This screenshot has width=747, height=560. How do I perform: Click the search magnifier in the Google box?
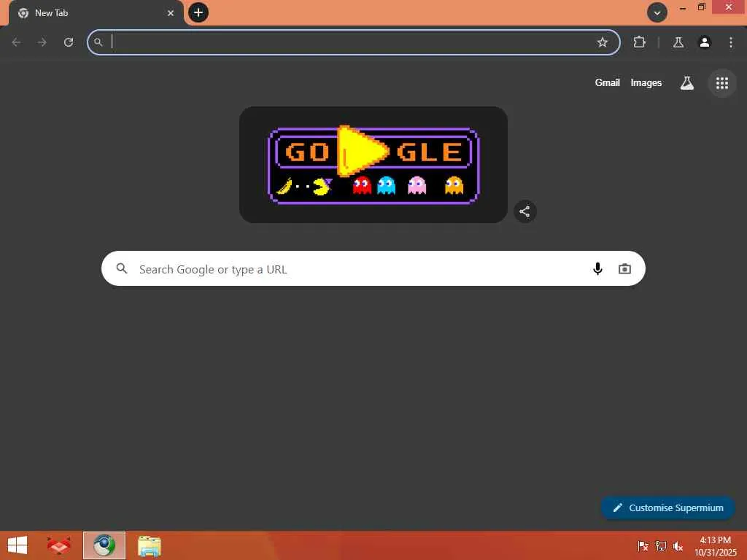[122, 268]
